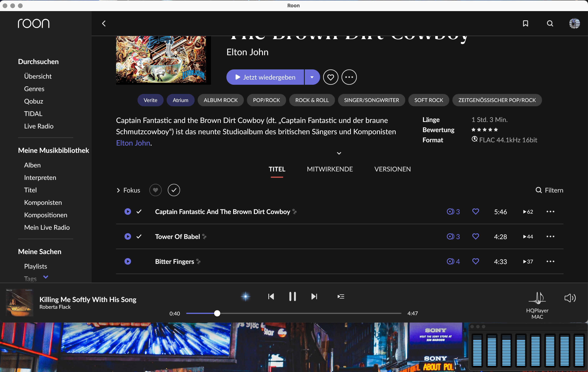Favorite the album with heart button
The width and height of the screenshot is (588, 372).
click(331, 77)
